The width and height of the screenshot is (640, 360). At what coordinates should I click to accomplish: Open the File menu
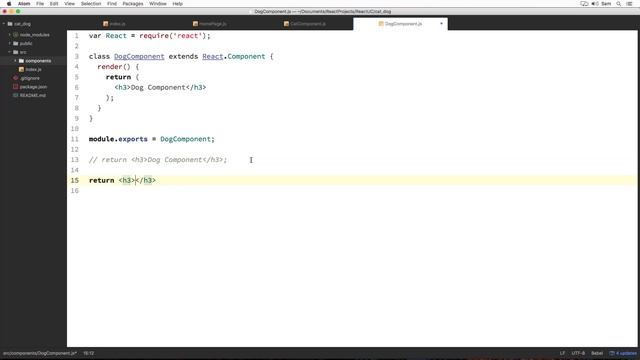coord(40,4)
